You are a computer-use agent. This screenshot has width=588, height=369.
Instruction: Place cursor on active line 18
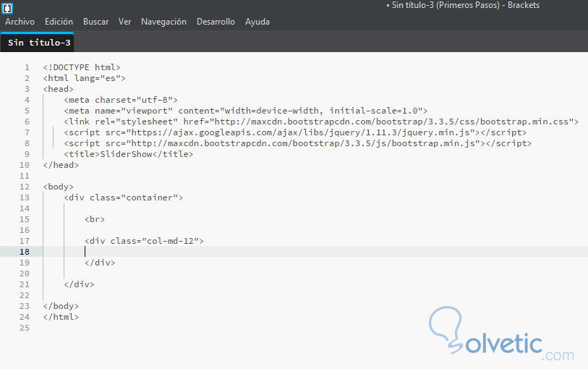point(315,252)
